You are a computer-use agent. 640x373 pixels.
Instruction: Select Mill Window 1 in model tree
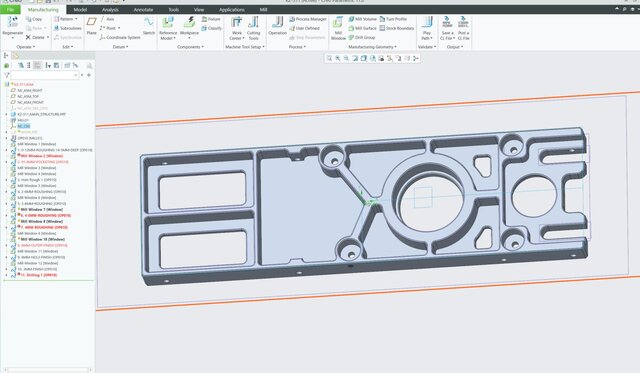coord(37,144)
